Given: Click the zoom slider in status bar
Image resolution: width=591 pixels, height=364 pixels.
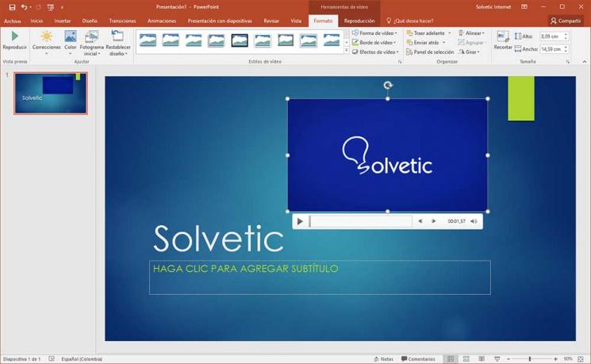Looking at the screenshot, I should (x=532, y=359).
